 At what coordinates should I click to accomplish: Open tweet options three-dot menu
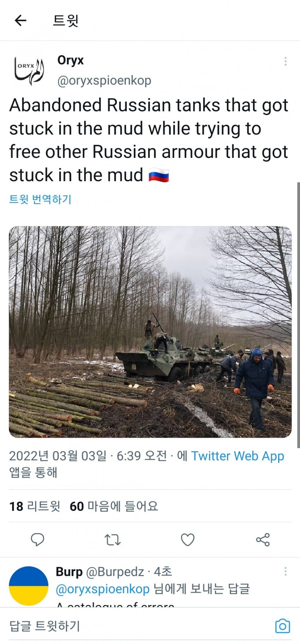[x=285, y=62]
